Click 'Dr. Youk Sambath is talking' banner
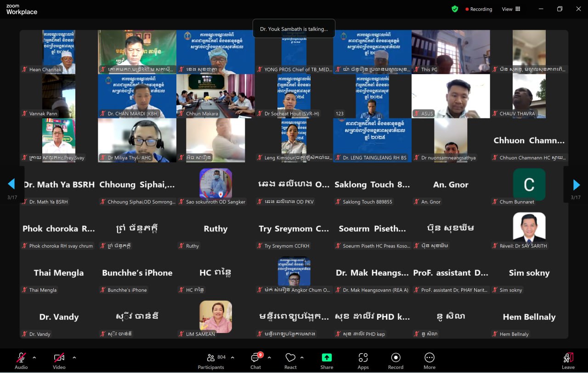588x373 pixels. click(294, 28)
